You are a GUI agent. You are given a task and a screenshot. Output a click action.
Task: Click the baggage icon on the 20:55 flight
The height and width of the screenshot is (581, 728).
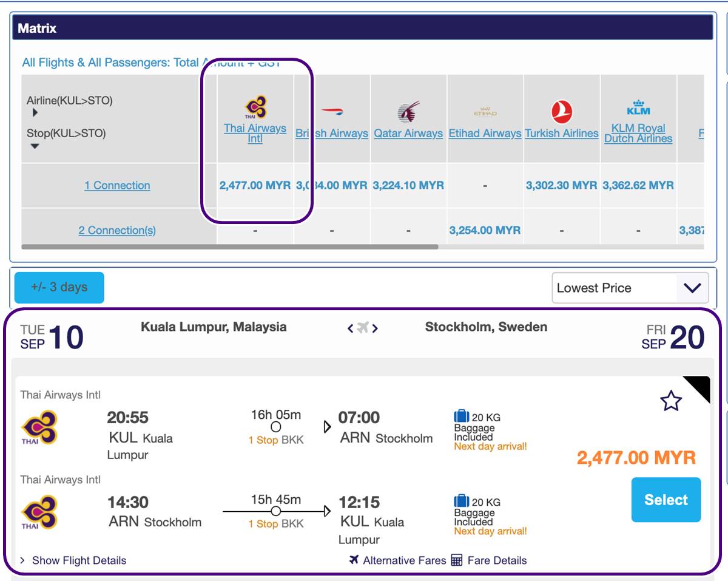[462, 416]
